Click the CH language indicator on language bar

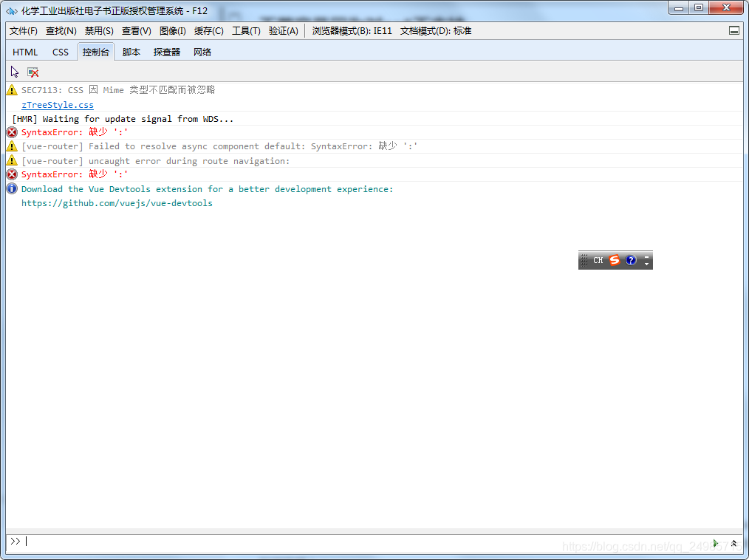[x=598, y=260]
